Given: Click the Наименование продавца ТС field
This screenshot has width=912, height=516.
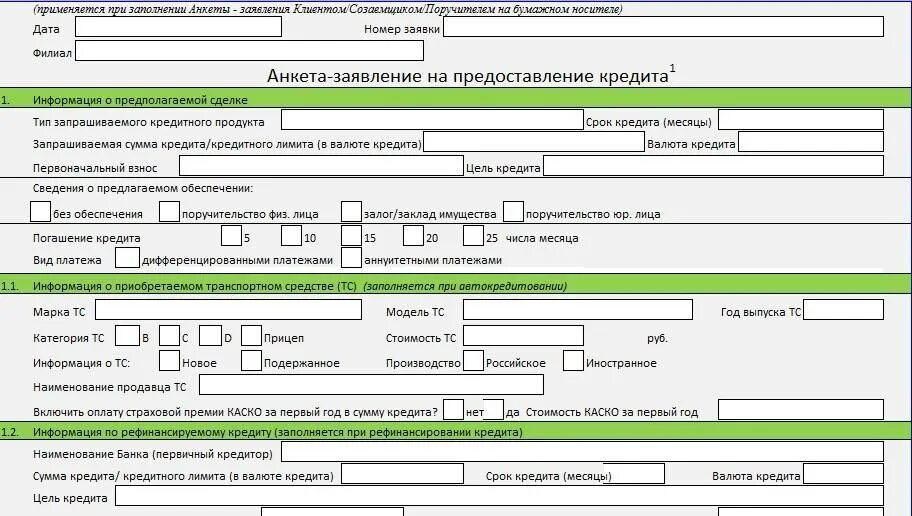Looking at the screenshot, I should [372, 385].
